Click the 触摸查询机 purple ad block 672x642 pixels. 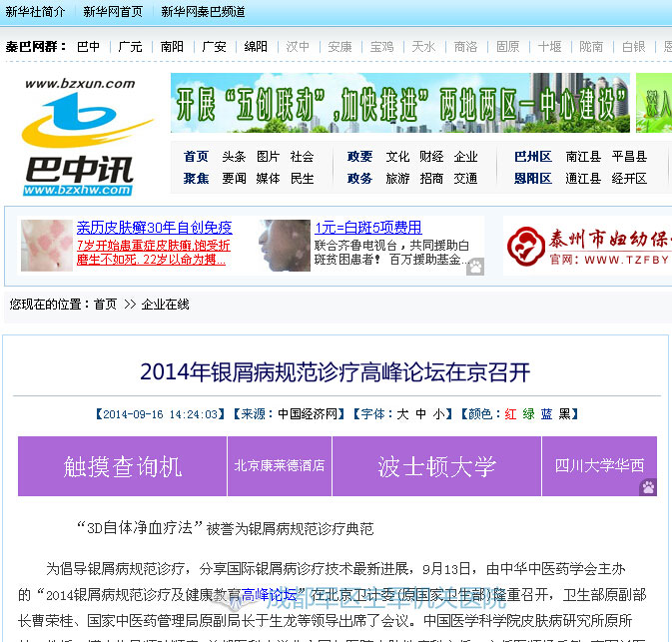pyautogui.click(x=122, y=466)
